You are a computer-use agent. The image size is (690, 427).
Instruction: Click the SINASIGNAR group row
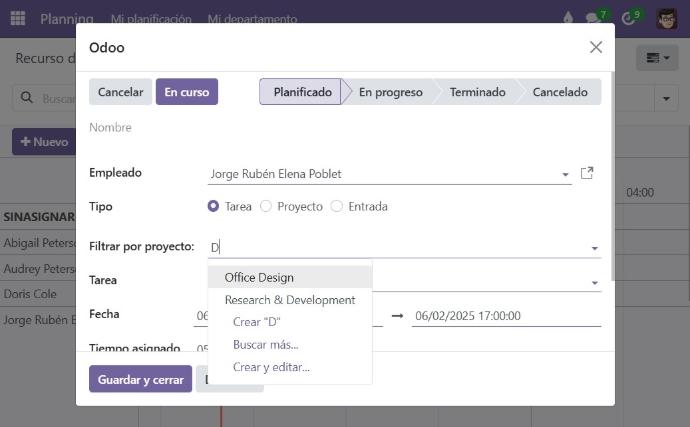coord(39,217)
